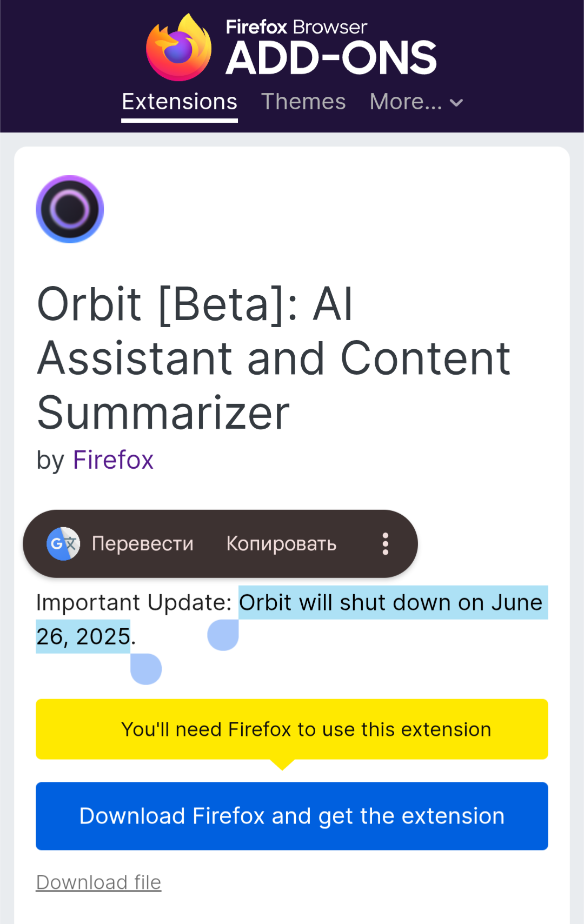Open the Firefox author link
The image size is (584, 924).
point(113,460)
